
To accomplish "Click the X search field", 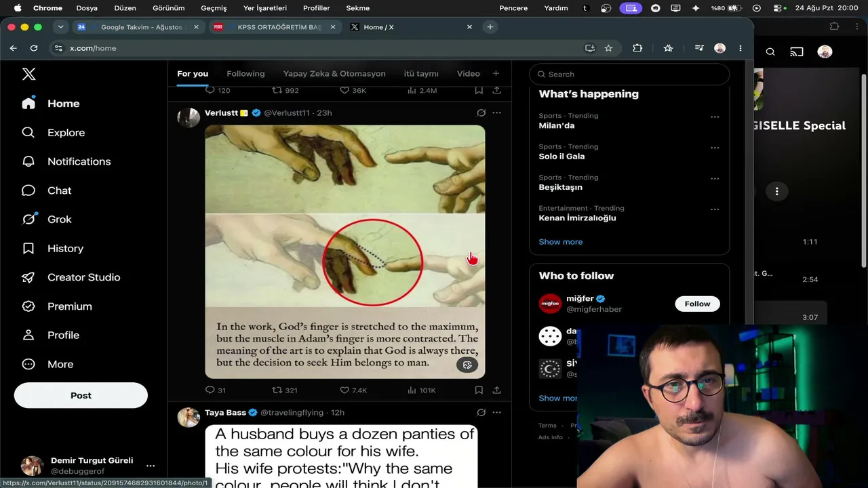I will pos(629,74).
